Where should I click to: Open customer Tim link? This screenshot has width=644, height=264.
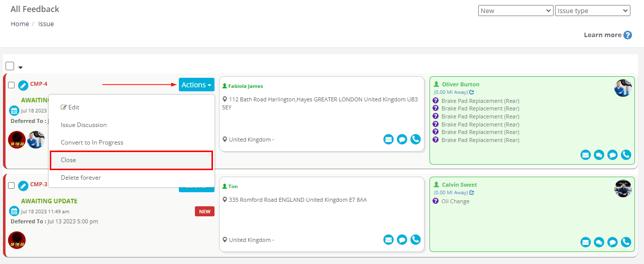(x=233, y=186)
